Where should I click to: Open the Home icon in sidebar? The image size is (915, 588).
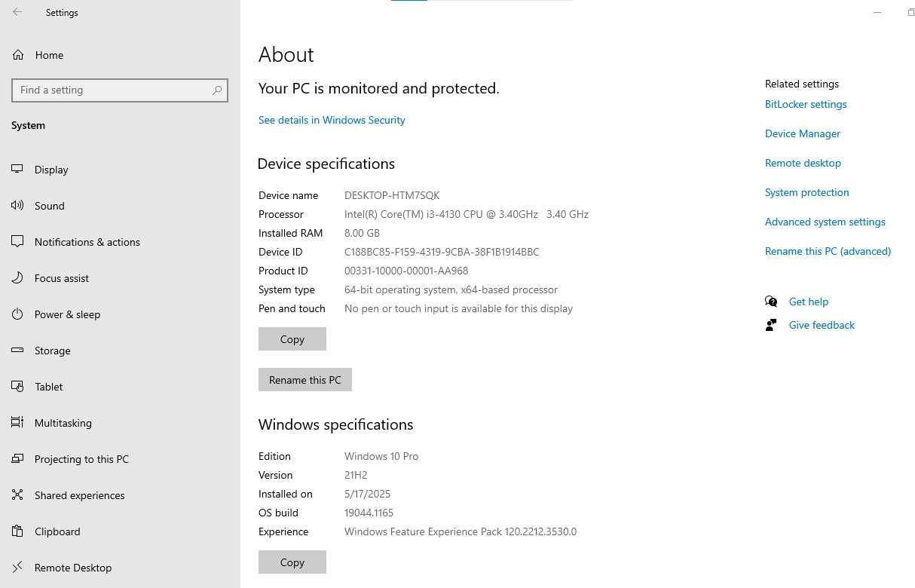point(18,55)
